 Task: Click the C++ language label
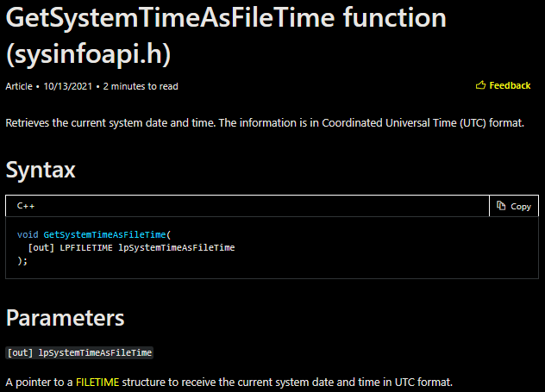[x=25, y=207]
